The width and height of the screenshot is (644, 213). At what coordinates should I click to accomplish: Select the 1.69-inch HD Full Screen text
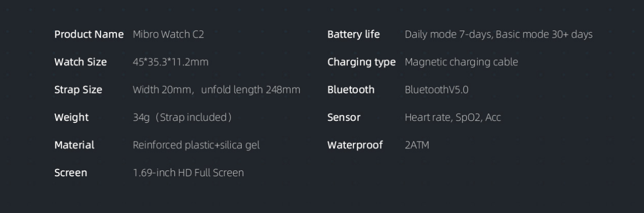coord(188,173)
